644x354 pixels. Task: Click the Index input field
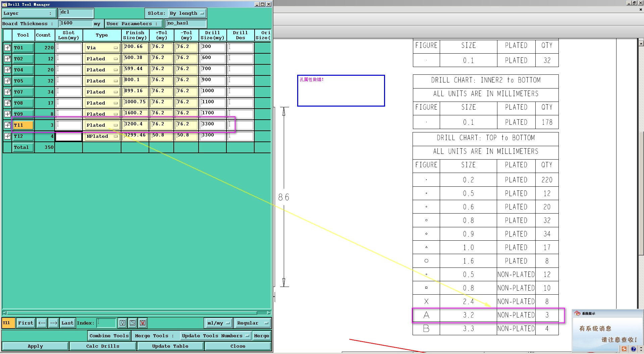point(107,323)
